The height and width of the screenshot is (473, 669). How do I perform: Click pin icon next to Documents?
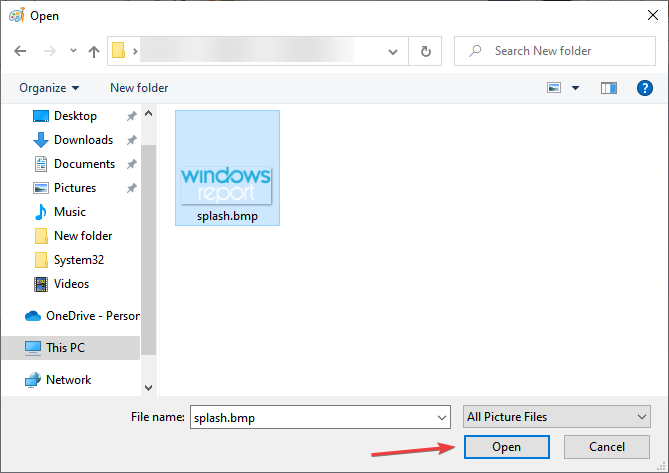(x=132, y=164)
